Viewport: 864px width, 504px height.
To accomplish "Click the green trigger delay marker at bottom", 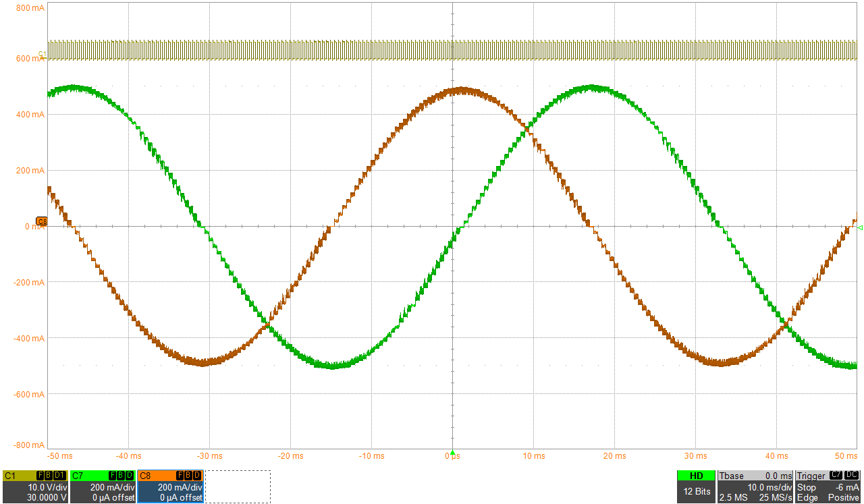I will pyautogui.click(x=452, y=452).
